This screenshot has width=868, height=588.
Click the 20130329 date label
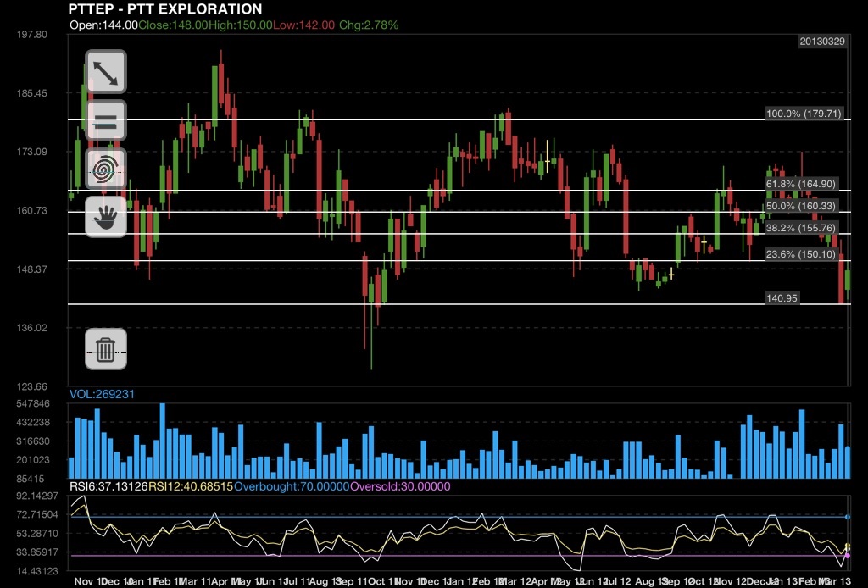pyautogui.click(x=822, y=42)
